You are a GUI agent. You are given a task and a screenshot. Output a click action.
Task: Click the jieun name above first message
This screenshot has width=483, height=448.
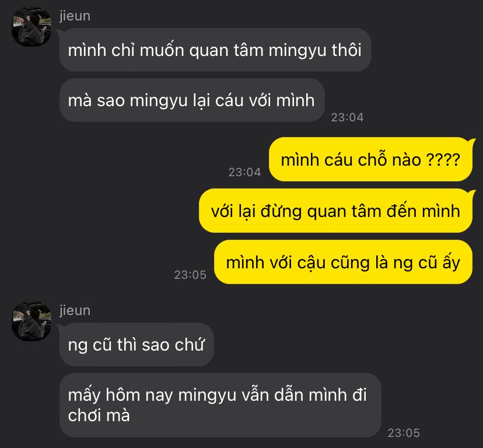coord(75,16)
